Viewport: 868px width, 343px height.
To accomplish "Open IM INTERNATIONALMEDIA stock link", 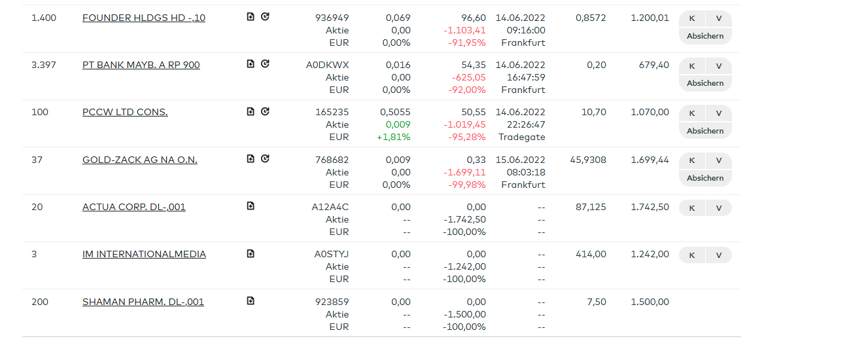I will pyautogui.click(x=144, y=254).
